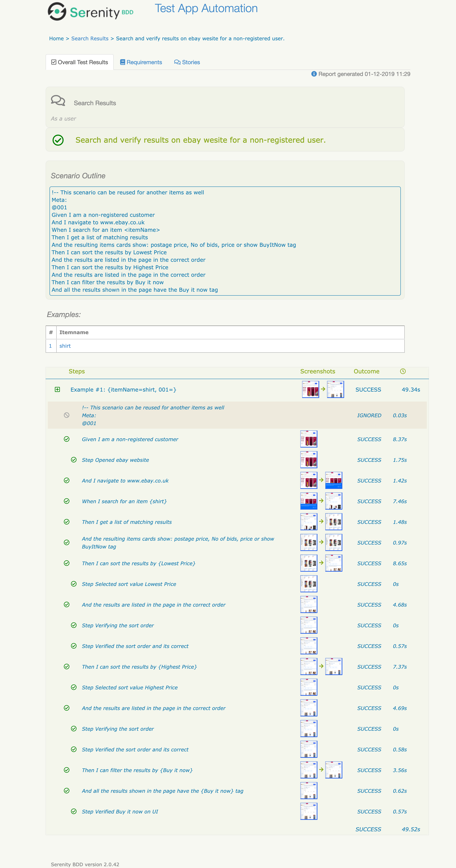Viewport: 456px width, 868px height.
Task: Click the Itemname column header
Action: (x=74, y=332)
